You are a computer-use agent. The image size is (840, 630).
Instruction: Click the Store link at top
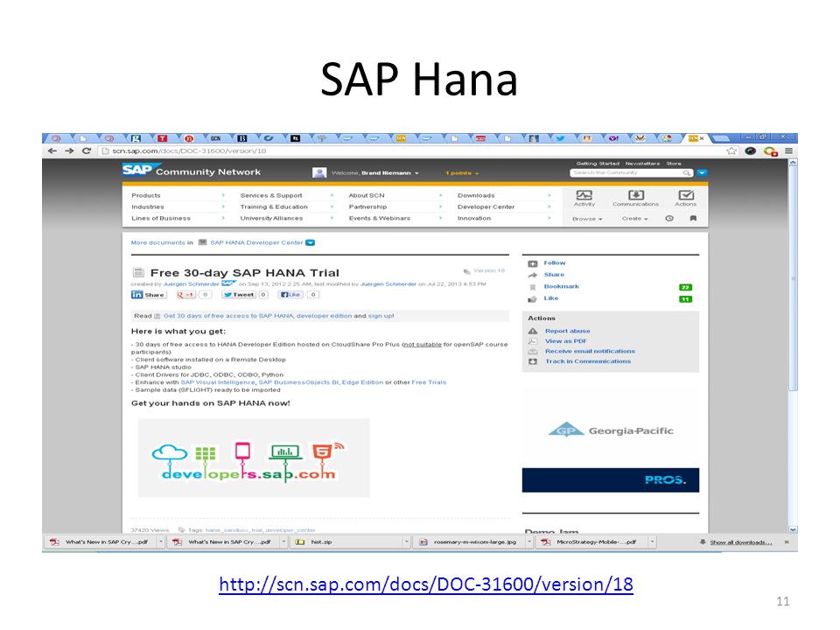674,164
